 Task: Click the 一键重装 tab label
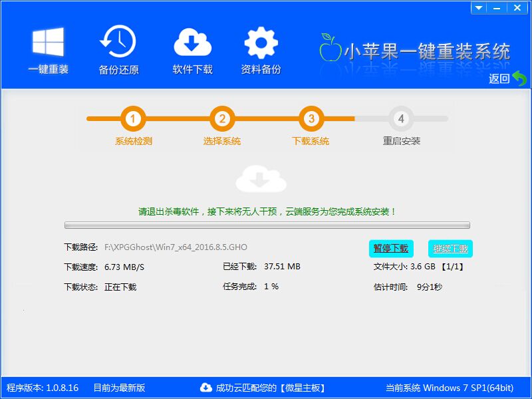(48, 69)
